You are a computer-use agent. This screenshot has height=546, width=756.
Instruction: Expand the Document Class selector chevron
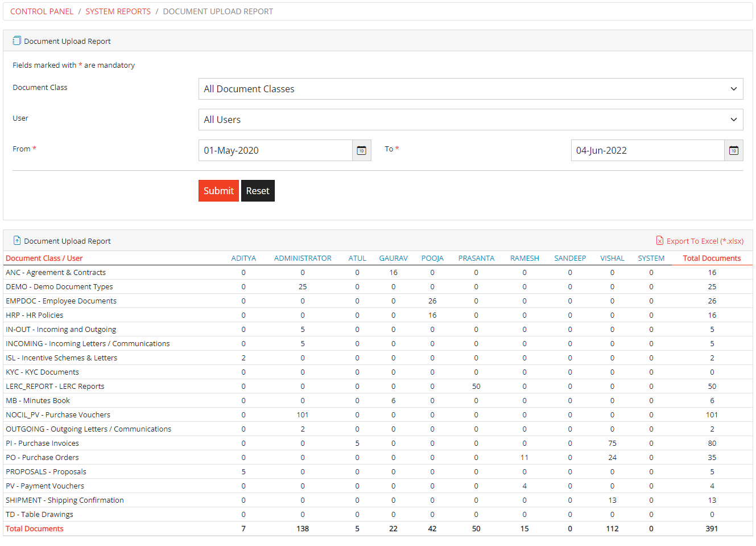[734, 89]
